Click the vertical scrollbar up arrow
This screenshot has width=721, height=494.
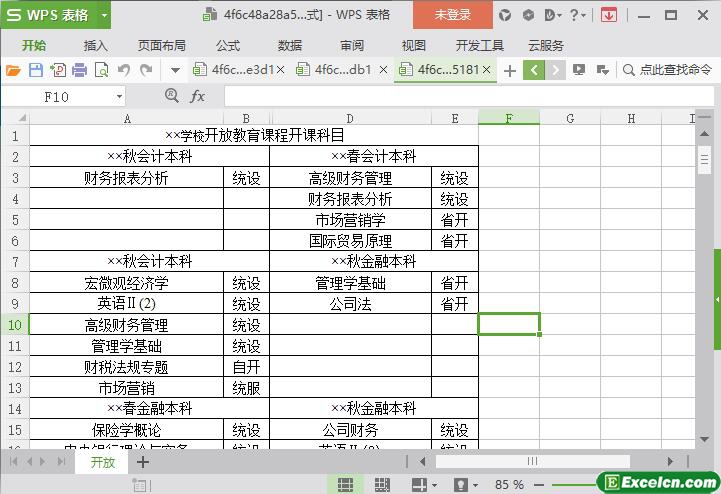pyautogui.click(x=704, y=134)
